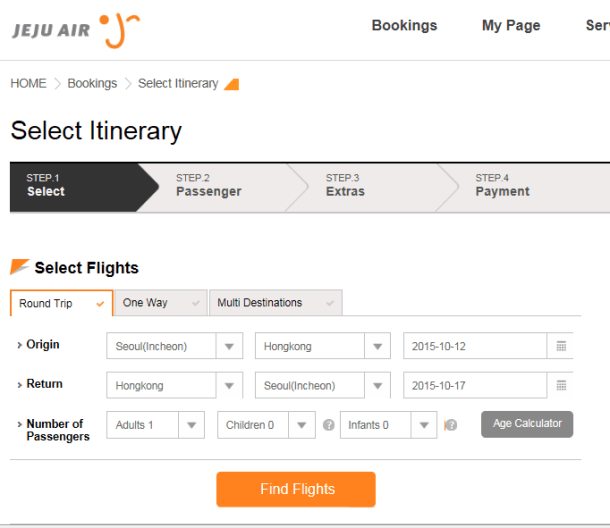Open the Origin departure city Seoul(Incheon) dropdown
Screen dimensions: 610x528
175,346
